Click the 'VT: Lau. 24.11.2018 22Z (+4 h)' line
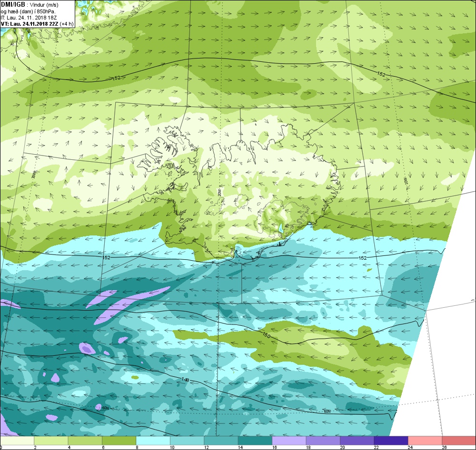Image resolution: width=476 pixels, height=450 pixels. coord(37,24)
